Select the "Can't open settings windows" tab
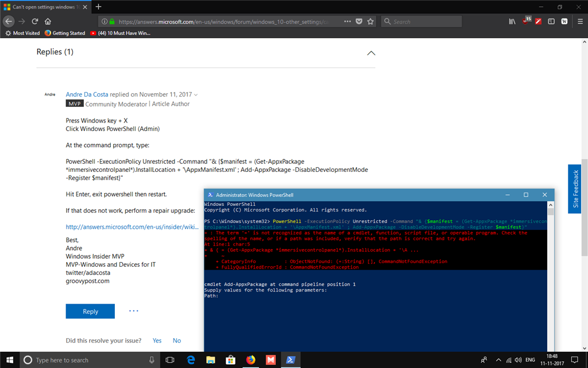Image resolution: width=588 pixels, height=368 pixels. point(46,7)
